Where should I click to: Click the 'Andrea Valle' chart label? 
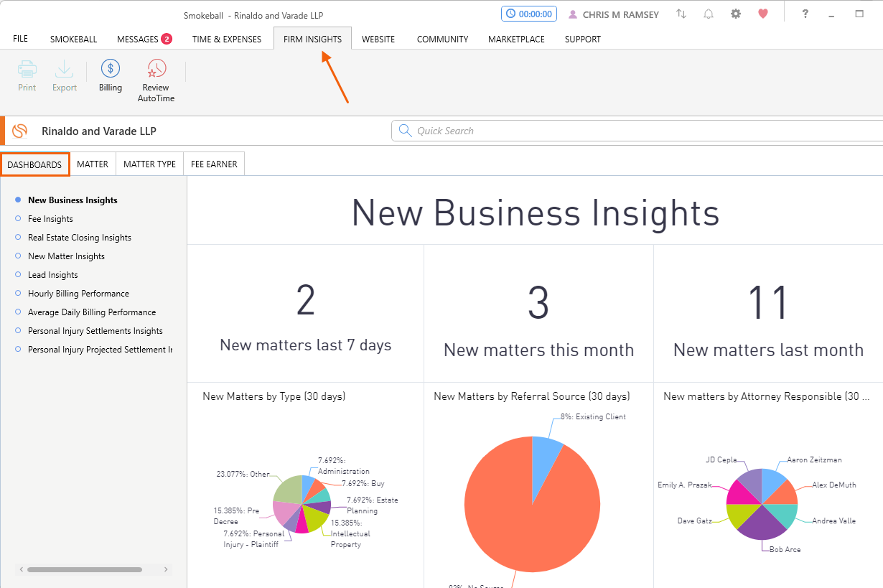pyautogui.click(x=833, y=521)
